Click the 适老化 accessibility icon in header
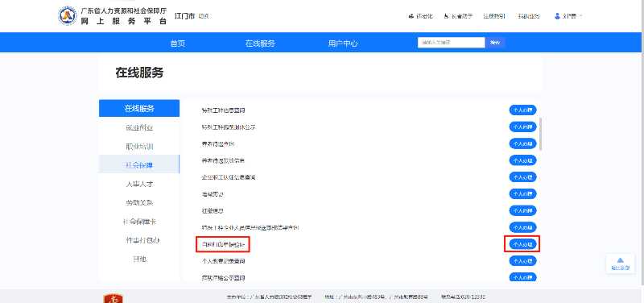The width and height of the screenshot is (644, 303). coord(411,16)
